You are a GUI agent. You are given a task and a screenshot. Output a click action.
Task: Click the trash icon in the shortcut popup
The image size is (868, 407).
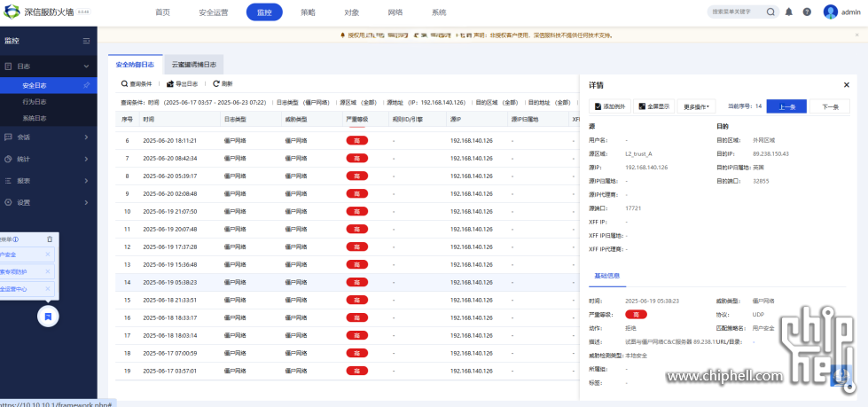[50, 239]
